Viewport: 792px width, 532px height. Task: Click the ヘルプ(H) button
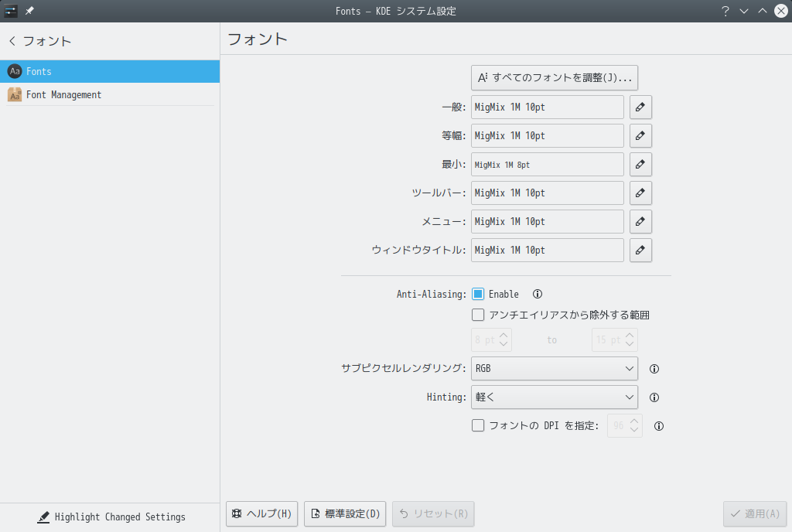coord(261,514)
